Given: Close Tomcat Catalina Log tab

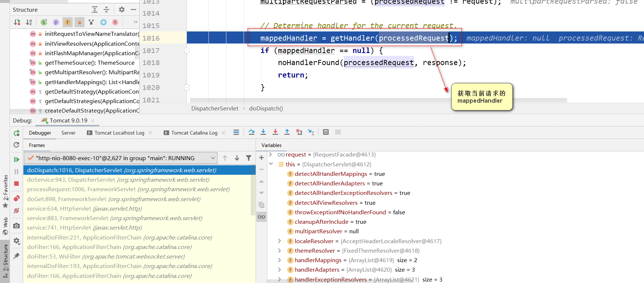Looking at the screenshot, I should pos(223,133).
